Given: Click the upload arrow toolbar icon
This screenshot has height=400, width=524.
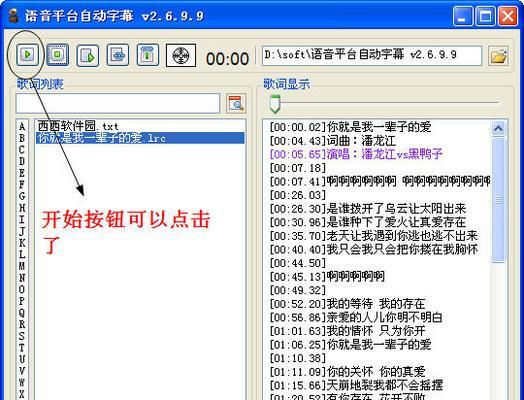Looking at the screenshot, I should (147, 54).
